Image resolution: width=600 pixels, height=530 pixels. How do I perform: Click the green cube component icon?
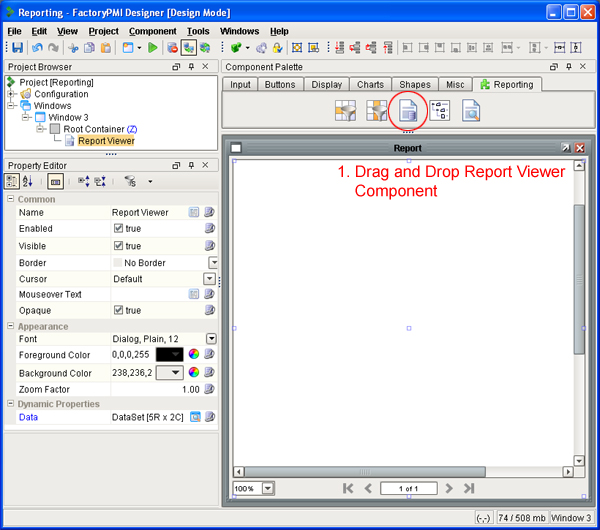[x=236, y=47]
